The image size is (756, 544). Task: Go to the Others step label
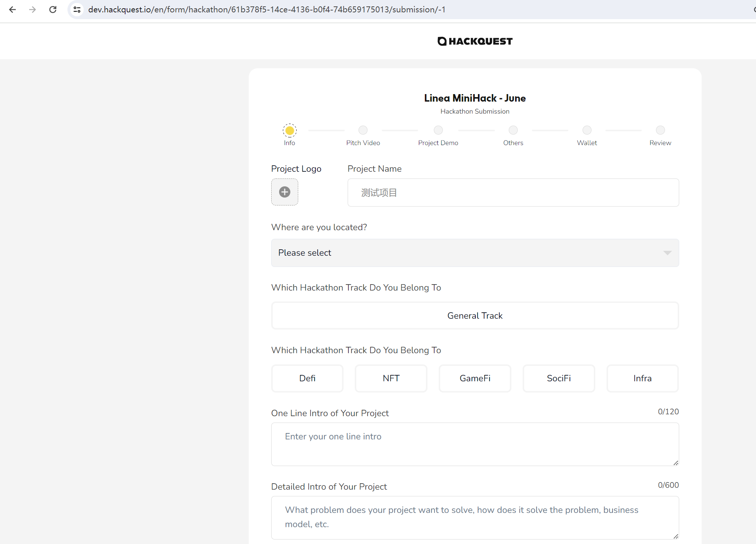pyautogui.click(x=513, y=143)
